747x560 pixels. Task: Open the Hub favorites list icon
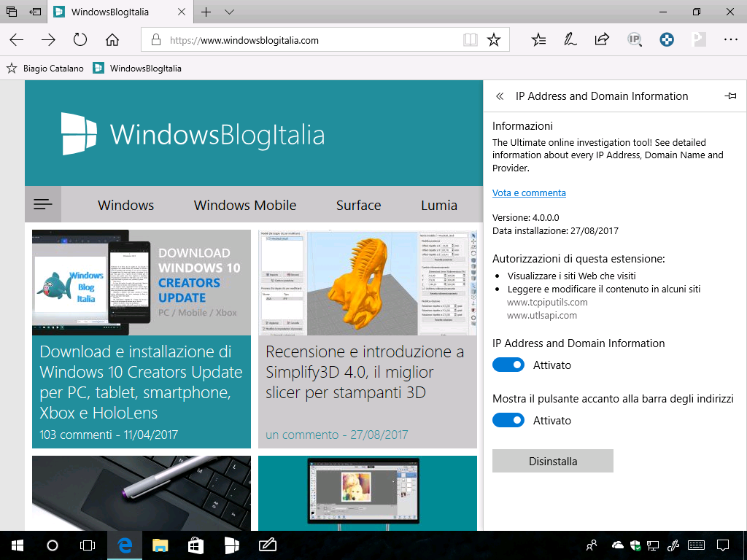(x=538, y=40)
